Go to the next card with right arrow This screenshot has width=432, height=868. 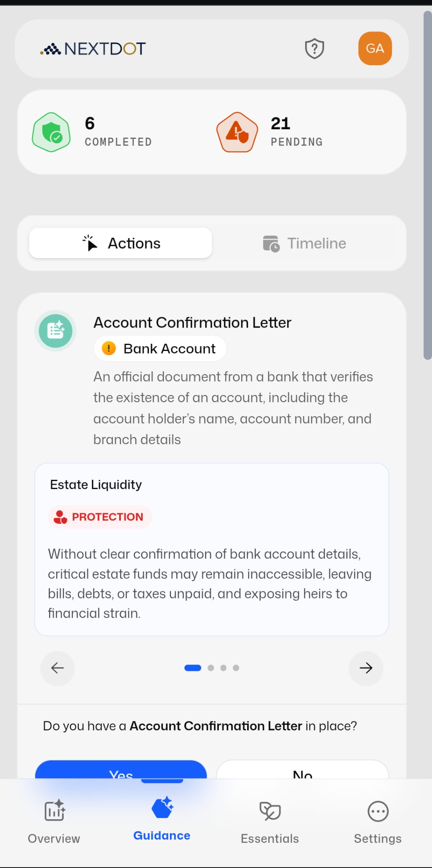click(365, 668)
